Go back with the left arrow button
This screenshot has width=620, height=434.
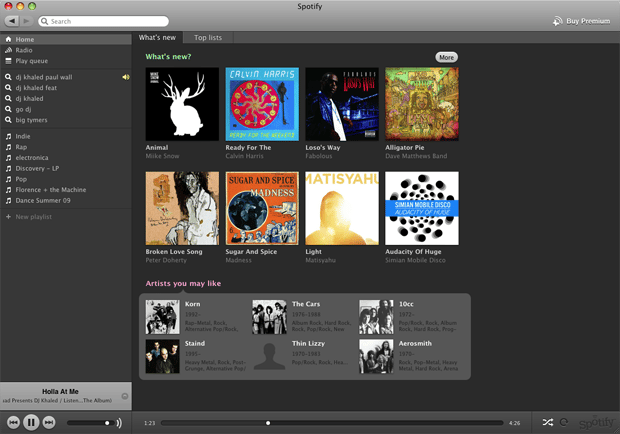pos(12,21)
